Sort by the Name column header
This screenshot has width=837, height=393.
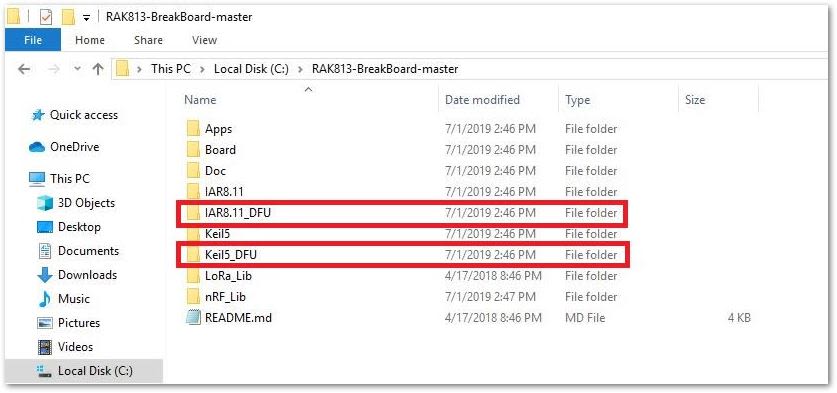(x=200, y=100)
